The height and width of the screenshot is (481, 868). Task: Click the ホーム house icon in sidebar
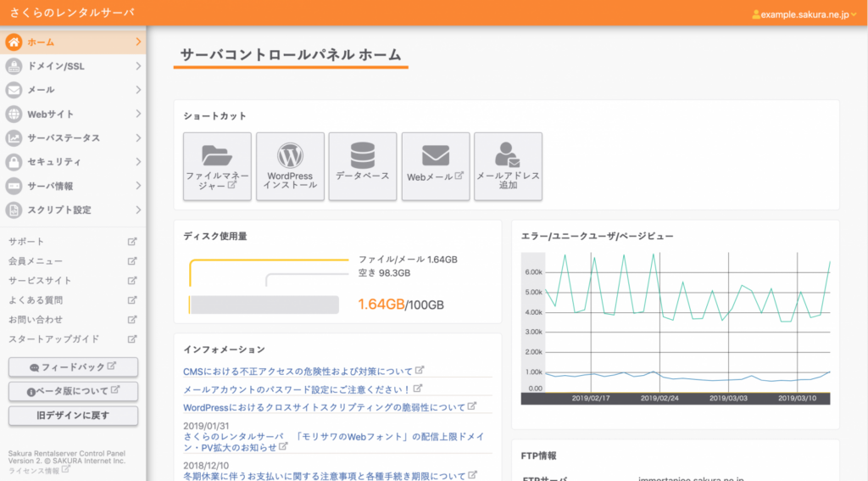pyautogui.click(x=14, y=42)
